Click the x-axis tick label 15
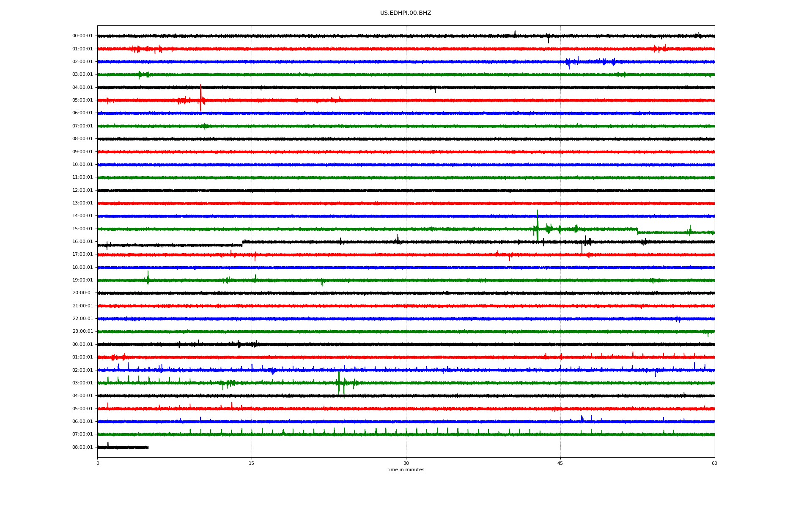 (252, 463)
